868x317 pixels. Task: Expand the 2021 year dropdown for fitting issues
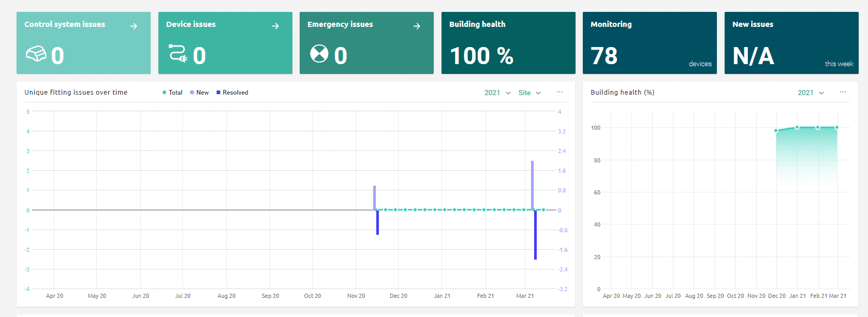click(x=497, y=93)
